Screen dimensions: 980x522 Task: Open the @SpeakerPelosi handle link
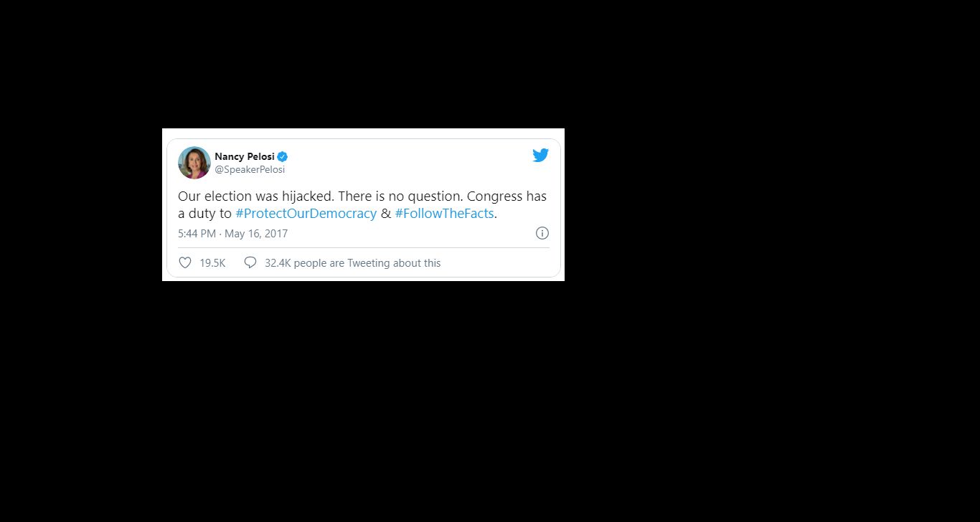(250, 170)
